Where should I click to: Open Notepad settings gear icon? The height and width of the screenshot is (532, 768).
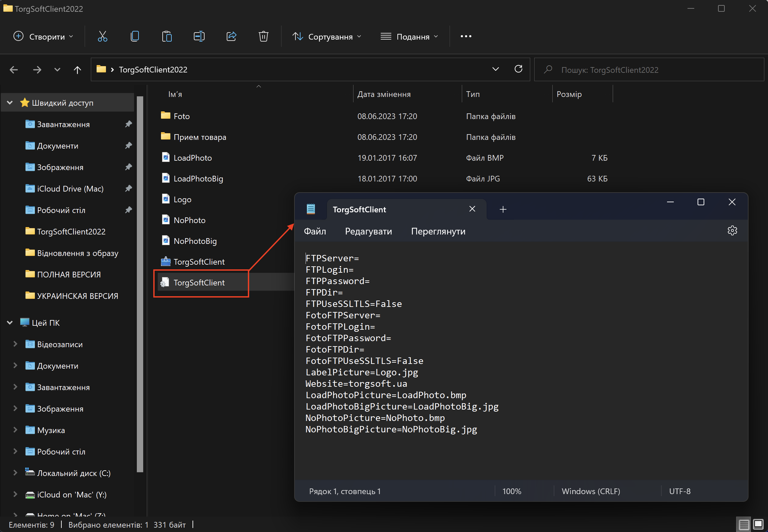click(x=732, y=231)
